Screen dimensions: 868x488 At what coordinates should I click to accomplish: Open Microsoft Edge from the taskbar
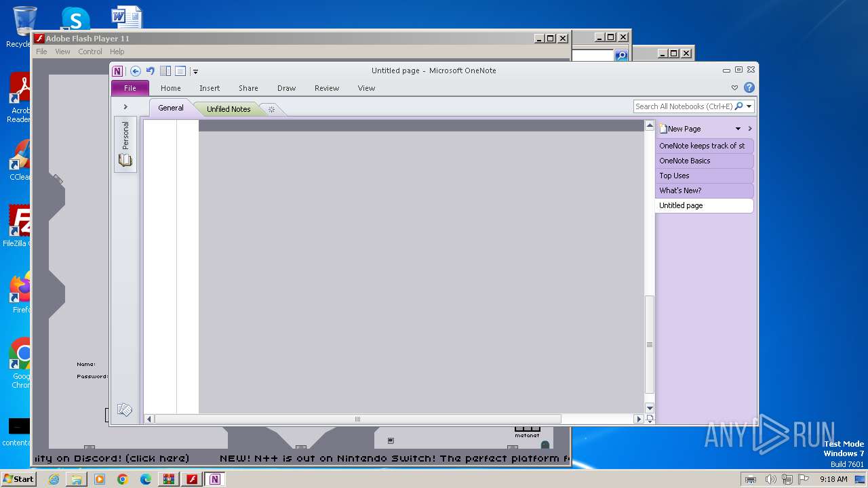pos(146,479)
